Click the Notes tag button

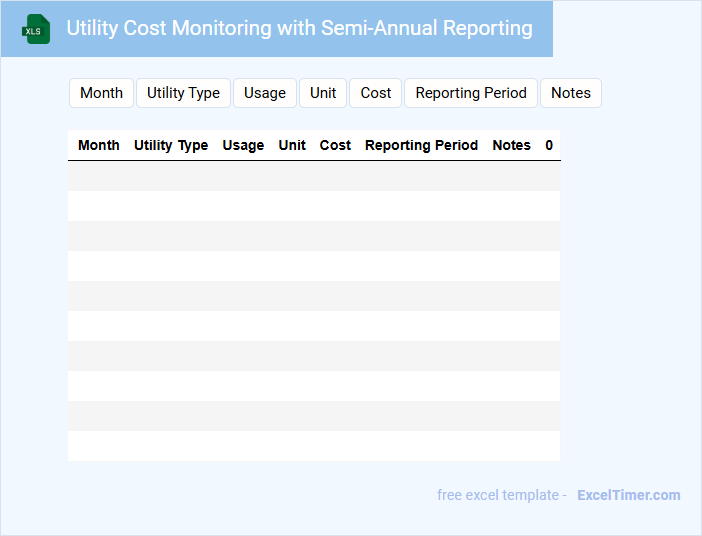(x=571, y=93)
